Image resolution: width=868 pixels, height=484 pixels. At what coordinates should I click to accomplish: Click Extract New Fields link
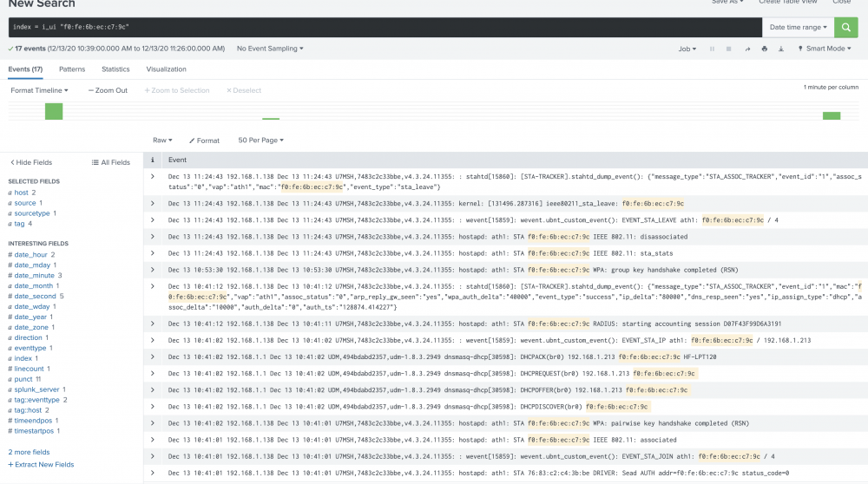pyautogui.click(x=41, y=465)
